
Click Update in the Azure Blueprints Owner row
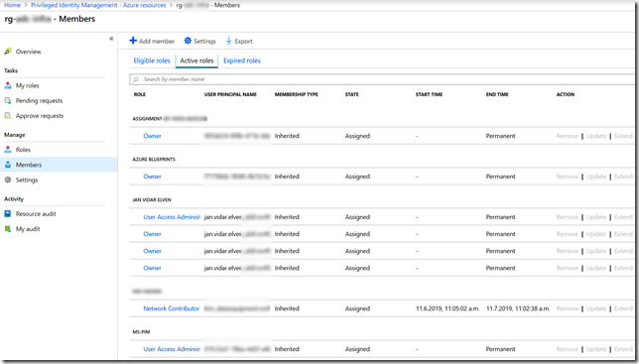[x=596, y=177]
